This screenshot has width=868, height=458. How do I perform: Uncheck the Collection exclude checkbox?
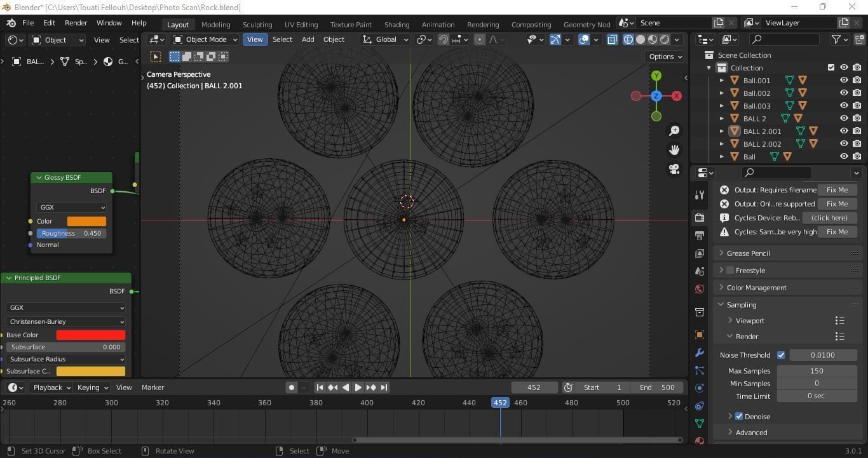click(x=831, y=68)
